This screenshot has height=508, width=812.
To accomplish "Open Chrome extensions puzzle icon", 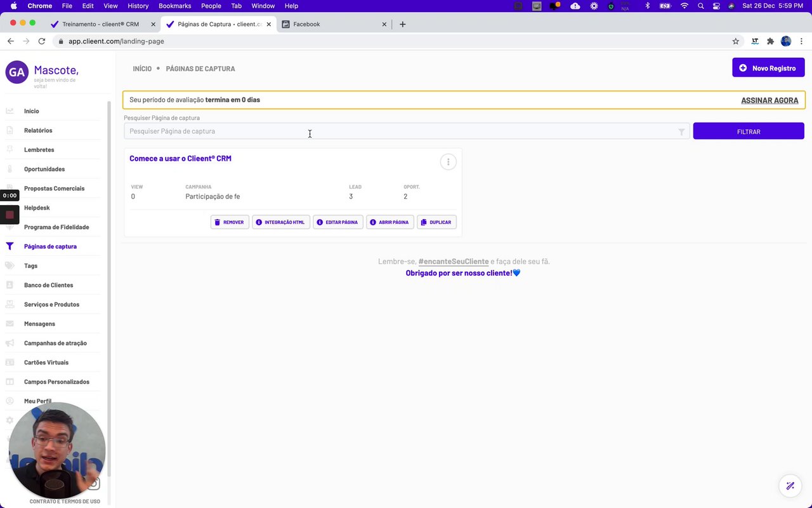I will coord(770,41).
